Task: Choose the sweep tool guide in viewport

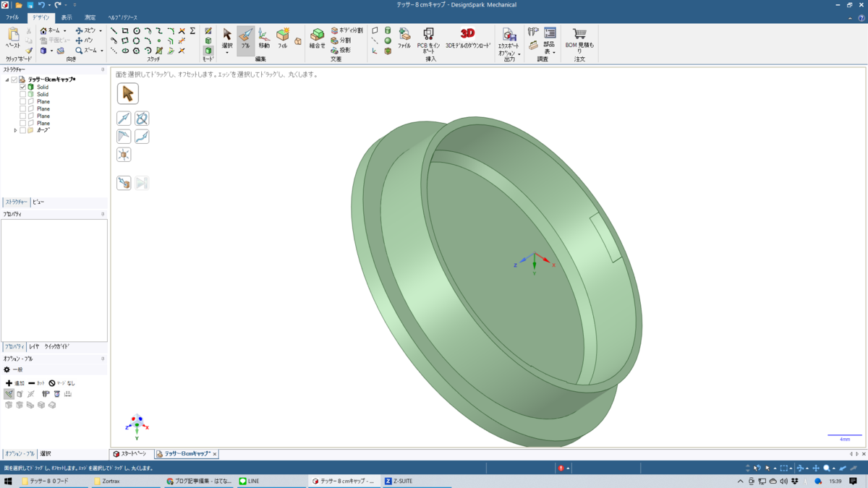Action: [x=142, y=137]
